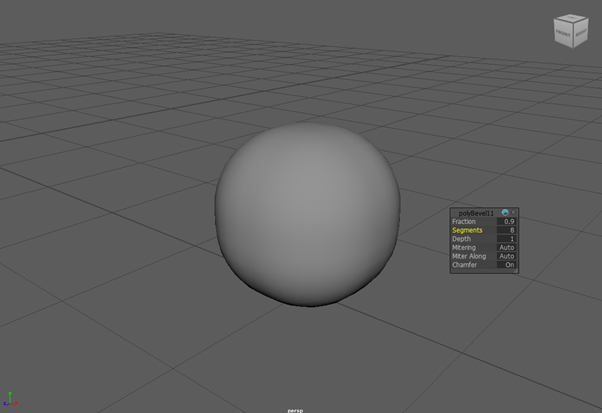Click the Chamfer attribute label
This screenshot has width=602, height=413.
(x=465, y=265)
